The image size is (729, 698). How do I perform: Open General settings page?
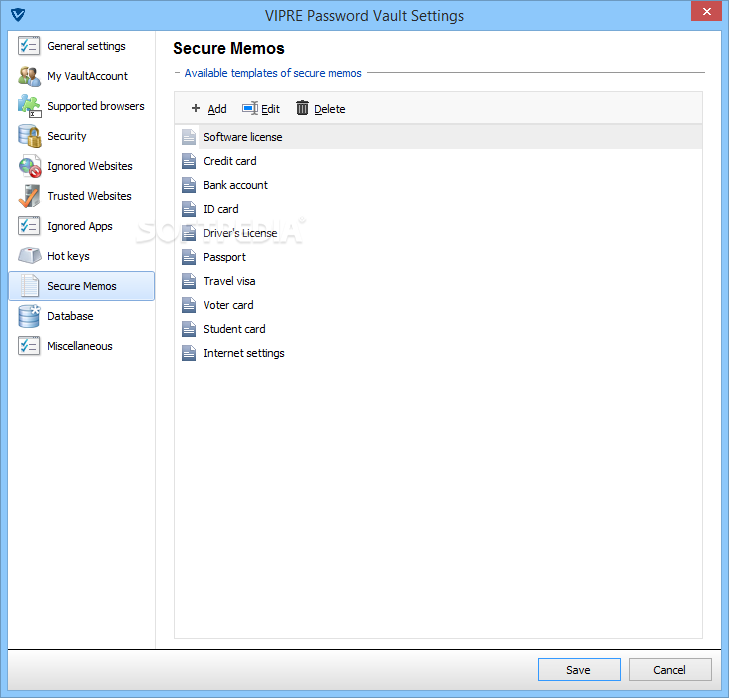pyautogui.click(x=82, y=46)
